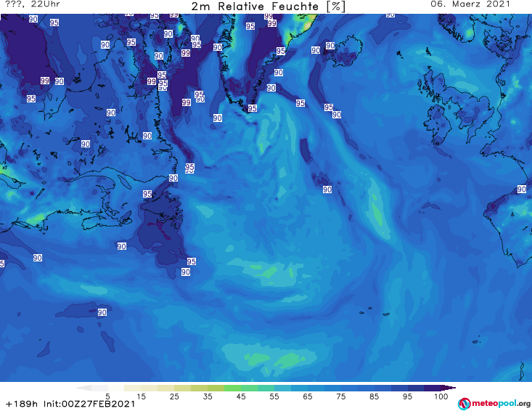532x411 pixels.
Task: Click the '+189h Init:00Z27FEB2021' forecast label
Action: [70, 404]
